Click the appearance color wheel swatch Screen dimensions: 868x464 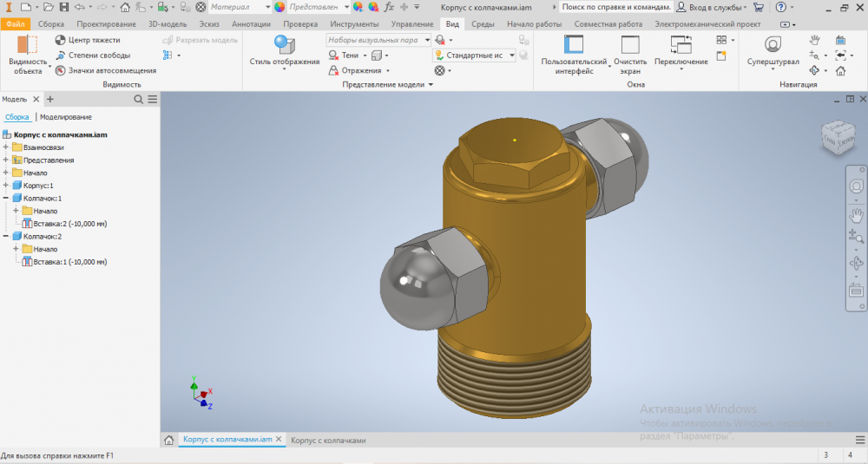pos(279,7)
